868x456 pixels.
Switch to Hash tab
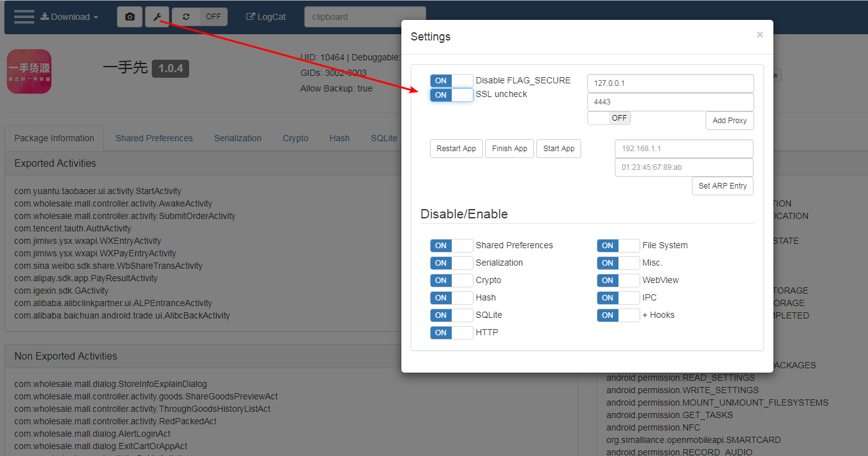tap(340, 138)
